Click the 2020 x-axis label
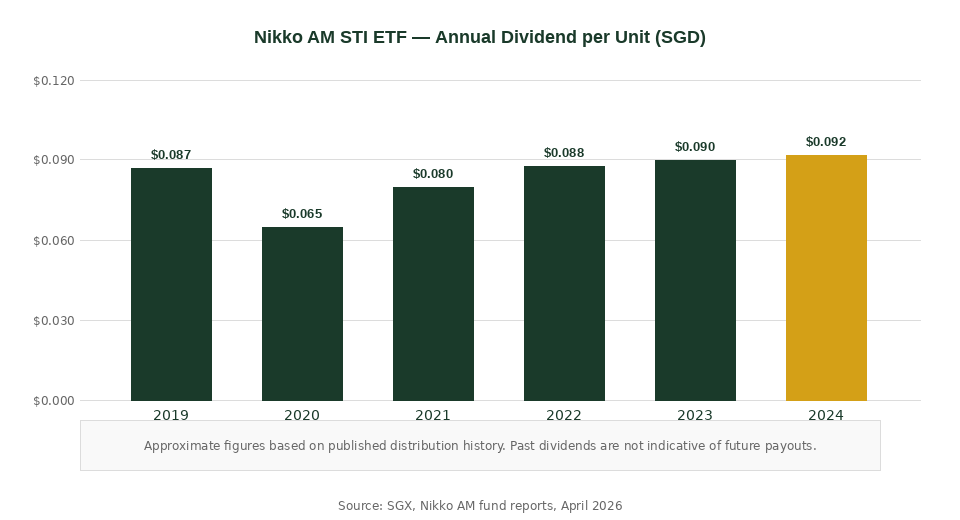This screenshot has height=520, width=960. click(x=302, y=415)
